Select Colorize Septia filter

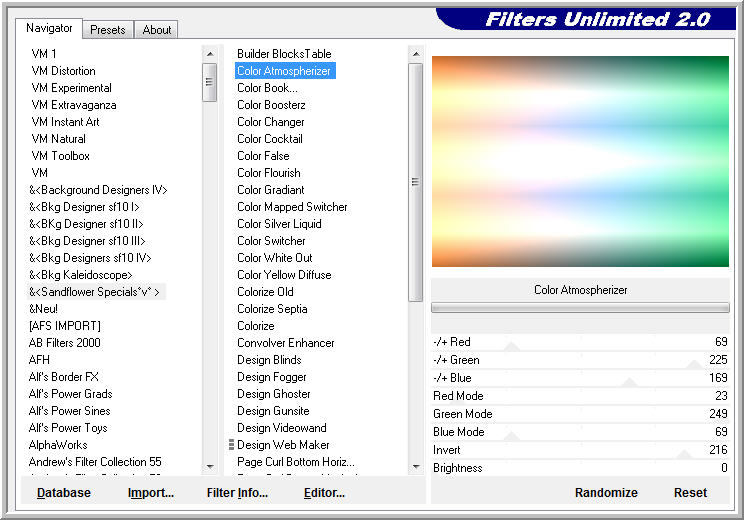(272, 309)
